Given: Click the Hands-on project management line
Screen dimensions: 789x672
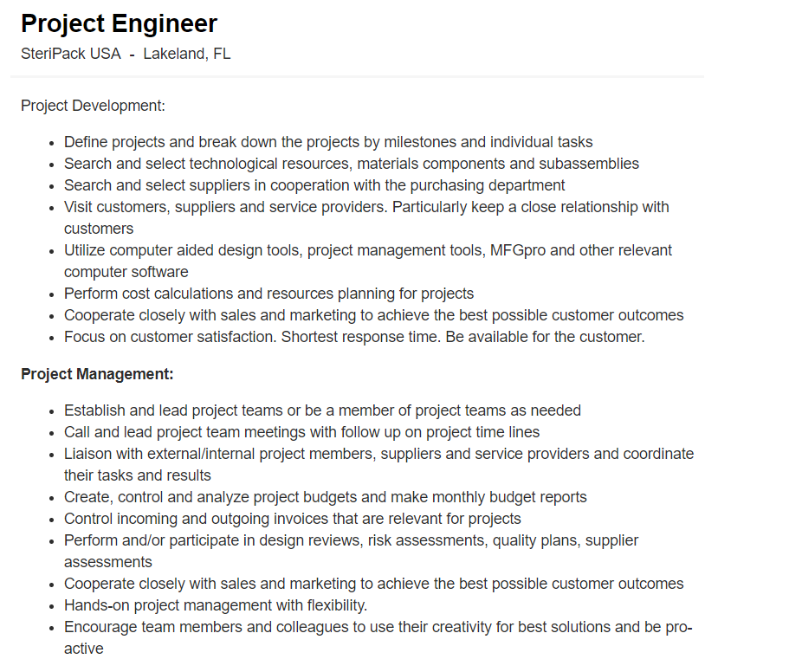Looking at the screenshot, I should 216,605.
